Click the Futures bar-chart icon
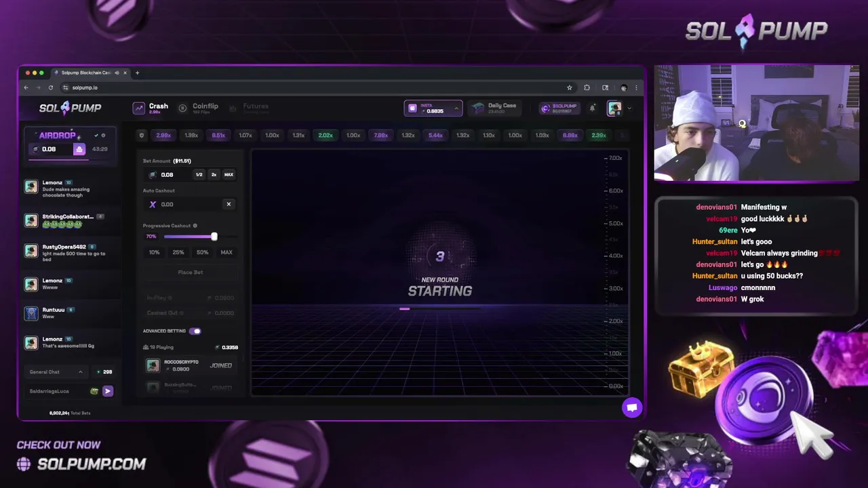The image size is (868, 488). pyautogui.click(x=233, y=108)
